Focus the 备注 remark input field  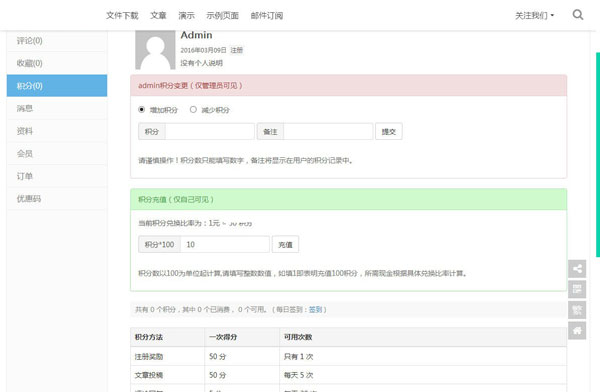click(x=328, y=131)
